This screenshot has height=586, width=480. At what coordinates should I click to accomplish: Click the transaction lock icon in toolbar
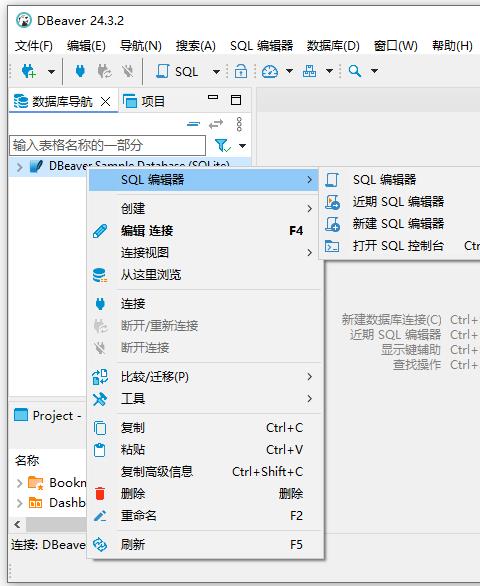(241, 71)
